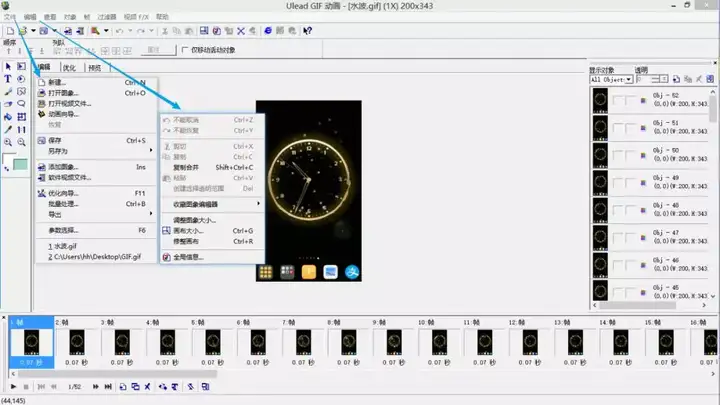Select the Lasso selection tool
This screenshot has height=405, width=720.
(x=21, y=104)
